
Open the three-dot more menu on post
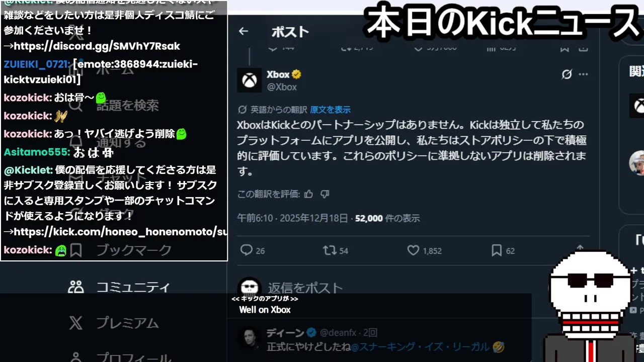(x=583, y=74)
